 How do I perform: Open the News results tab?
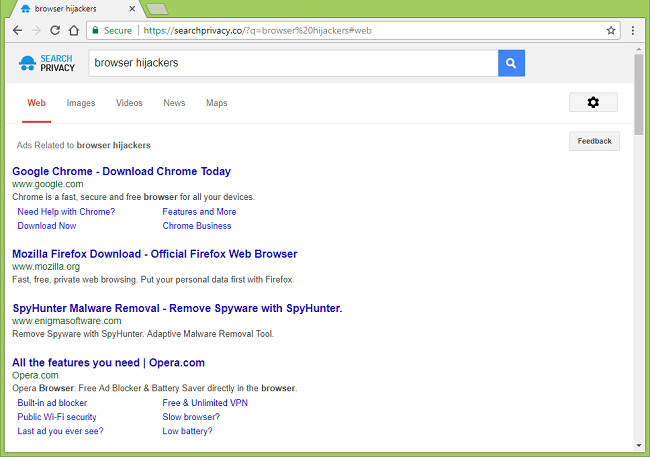tap(174, 103)
